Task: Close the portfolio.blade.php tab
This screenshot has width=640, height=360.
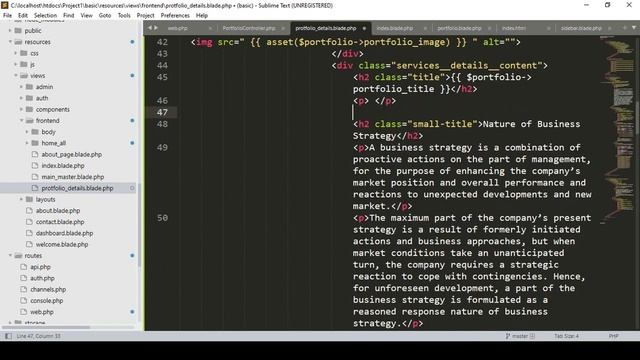Action: (x=490, y=29)
